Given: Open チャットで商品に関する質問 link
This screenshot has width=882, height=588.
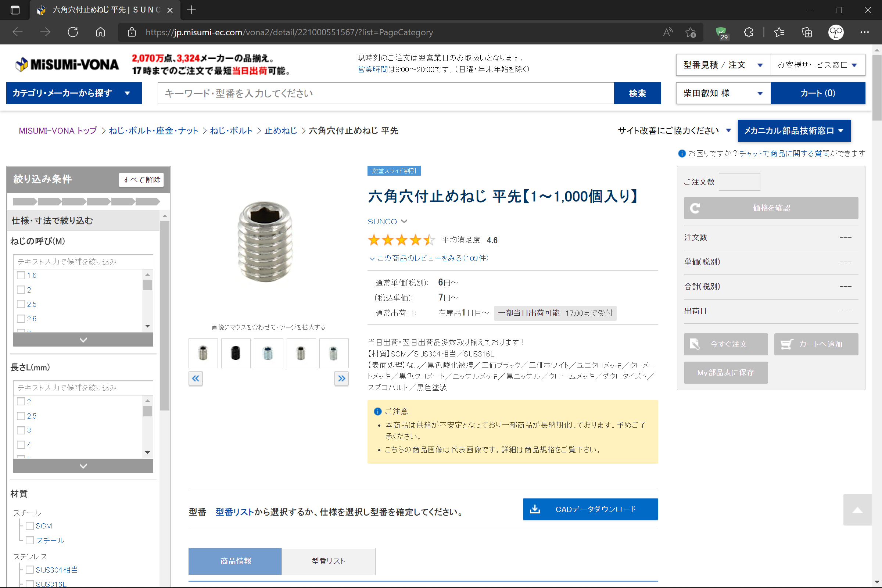Looking at the screenshot, I should coord(785,153).
